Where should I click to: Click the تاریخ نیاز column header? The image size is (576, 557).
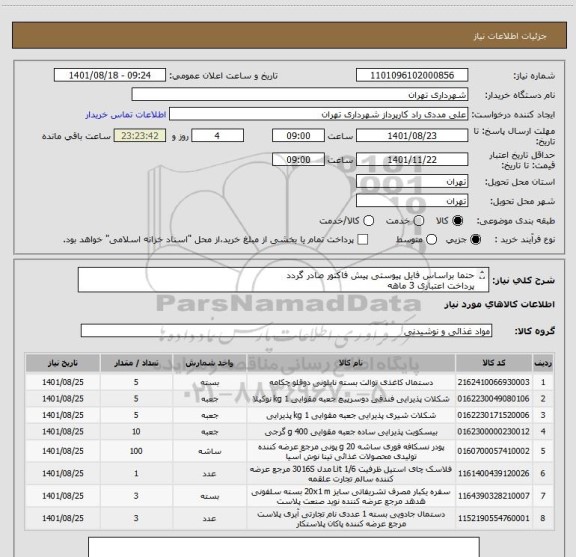coord(63,363)
